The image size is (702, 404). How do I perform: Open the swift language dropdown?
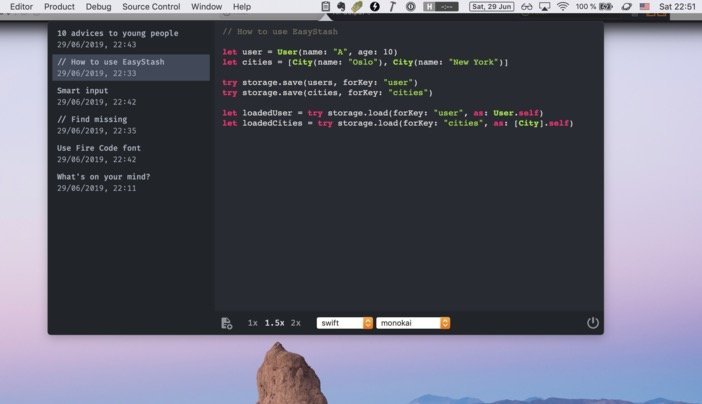(345, 323)
